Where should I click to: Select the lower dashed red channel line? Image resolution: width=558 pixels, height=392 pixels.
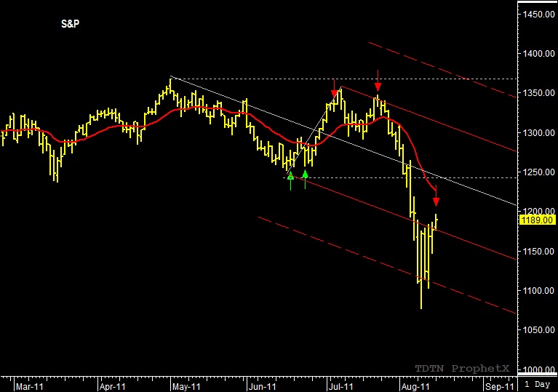[x=387, y=265]
